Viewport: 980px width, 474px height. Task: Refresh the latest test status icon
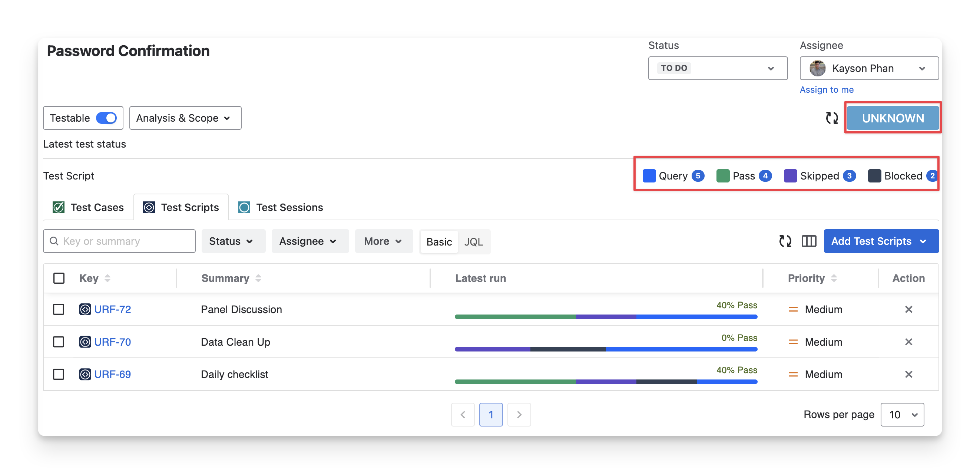coord(832,118)
